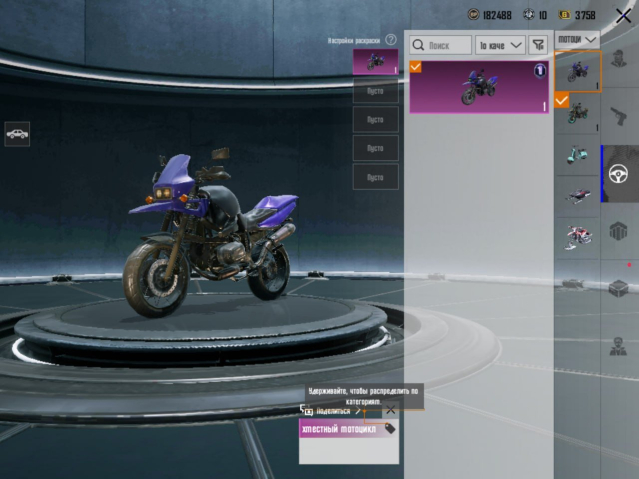This screenshot has height=479, width=639.
Task: Select the purple paint slot thumbnail
Action: tap(375, 62)
